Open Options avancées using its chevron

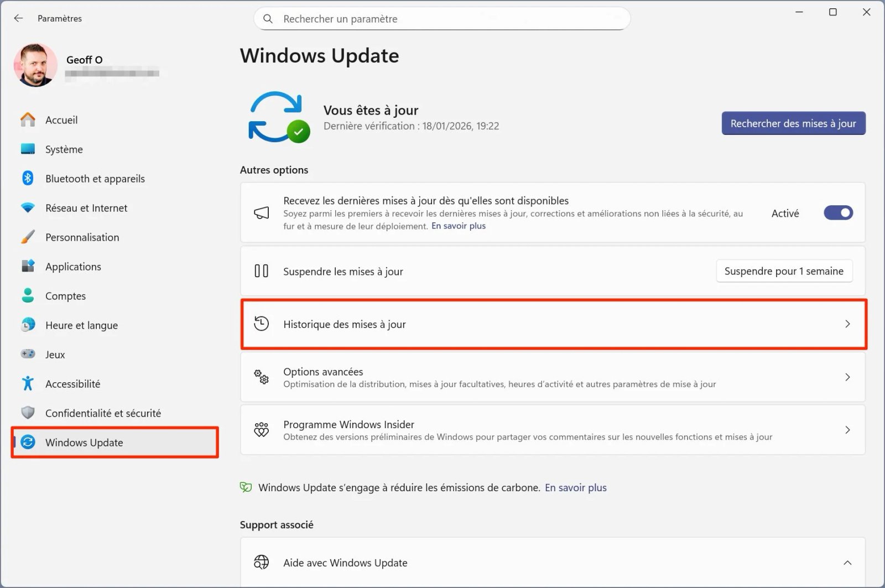(847, 377)
